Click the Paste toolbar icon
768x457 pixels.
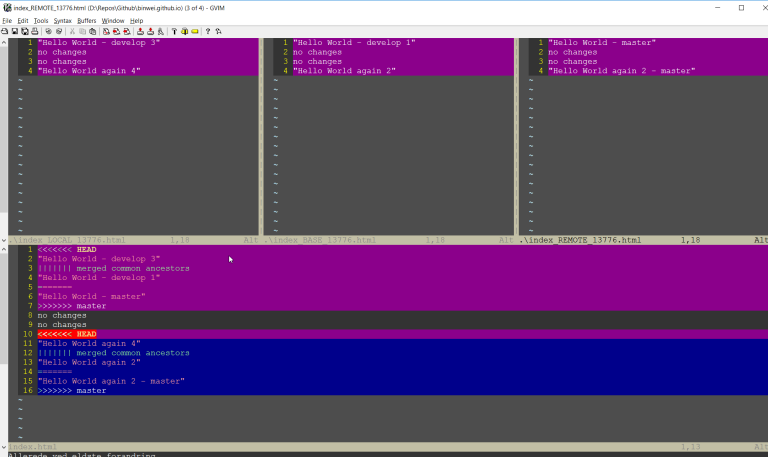93,31
